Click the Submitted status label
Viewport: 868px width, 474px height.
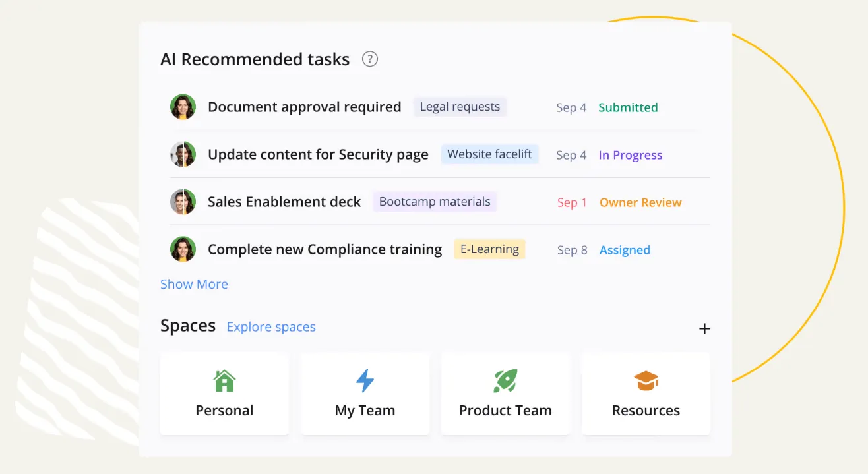(x=628, y=107)
